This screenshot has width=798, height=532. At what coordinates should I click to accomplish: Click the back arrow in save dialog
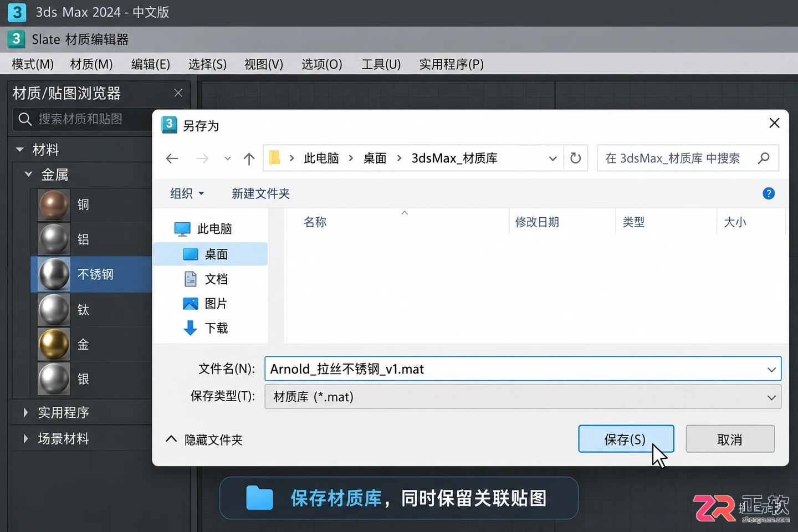pyautogui.click(x=172, y=158)
